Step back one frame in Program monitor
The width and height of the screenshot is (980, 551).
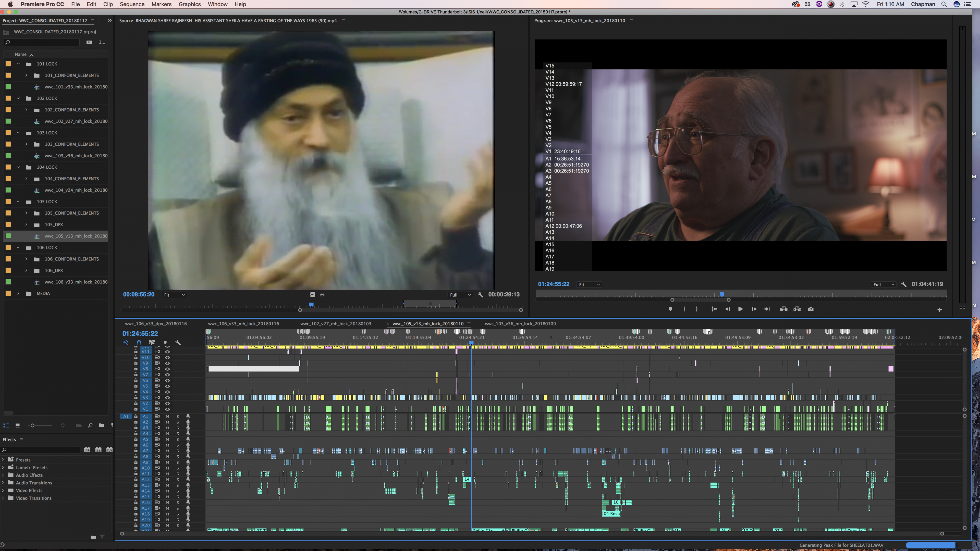coord(727,309)
